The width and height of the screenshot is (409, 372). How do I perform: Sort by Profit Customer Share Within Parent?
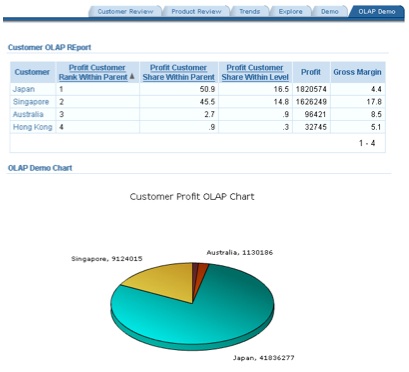179,72
